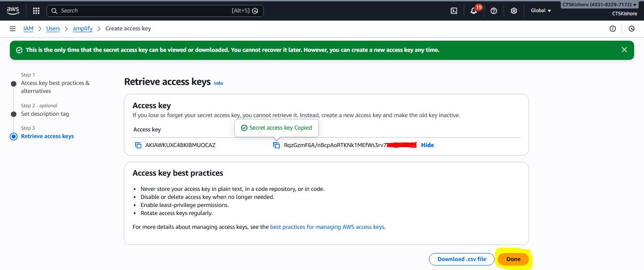Launch CloudShell terminal icon
Screen dimensions: 644x270
[454, 11]
